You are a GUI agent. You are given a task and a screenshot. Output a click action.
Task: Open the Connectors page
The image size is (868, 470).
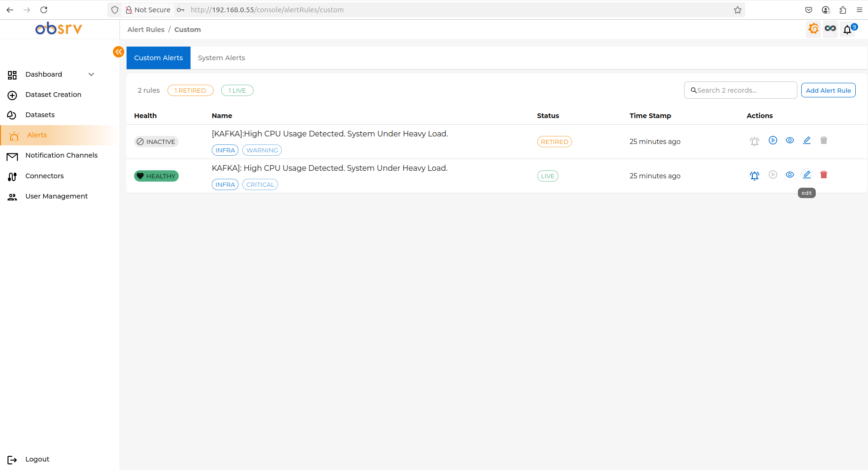(x=45, y=176)
